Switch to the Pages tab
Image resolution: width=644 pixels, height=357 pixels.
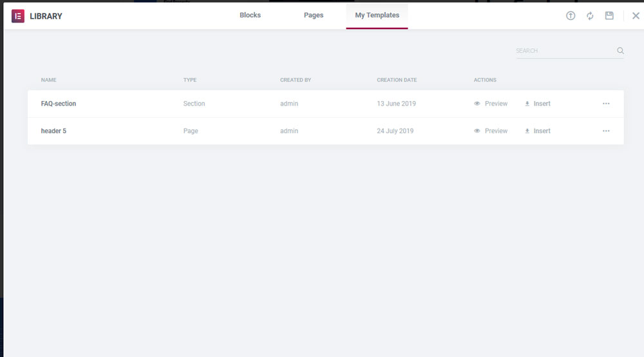pyautogui.click(x=314, y=15)
